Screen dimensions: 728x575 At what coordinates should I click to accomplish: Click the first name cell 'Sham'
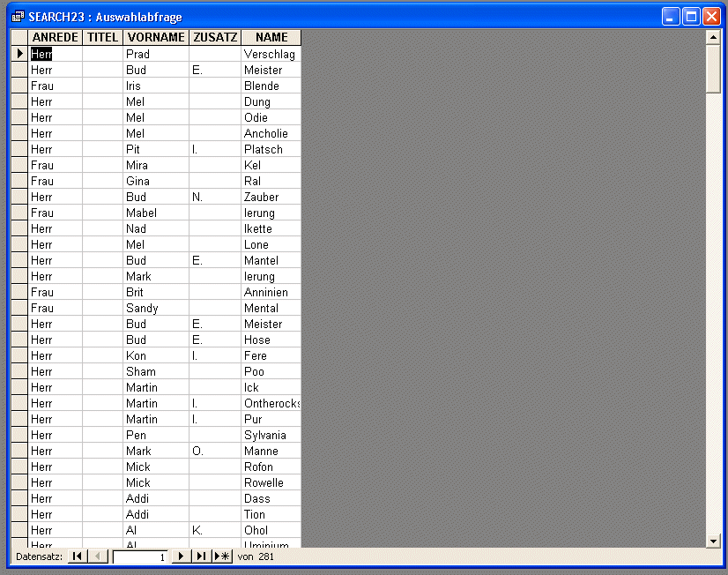[x=156, y=371]
